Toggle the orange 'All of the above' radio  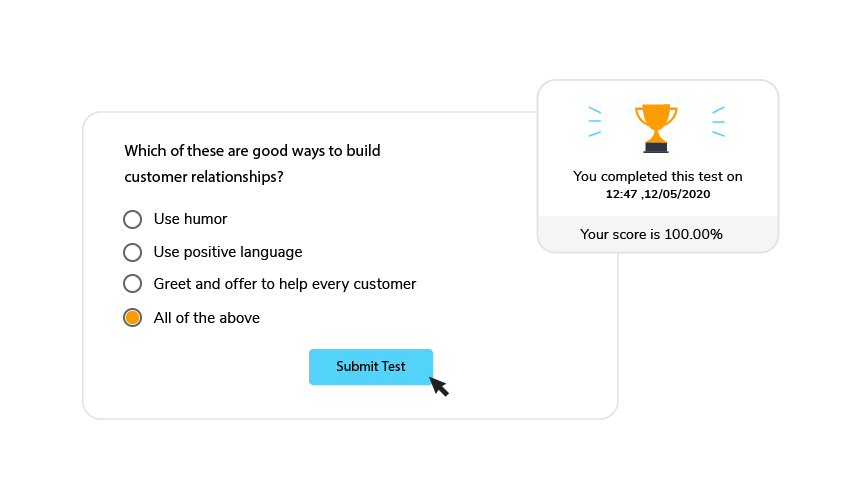pos(132,318)
